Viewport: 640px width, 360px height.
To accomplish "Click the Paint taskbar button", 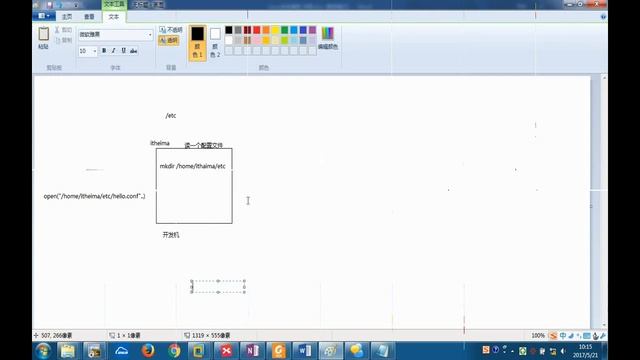I will point(331,351).
